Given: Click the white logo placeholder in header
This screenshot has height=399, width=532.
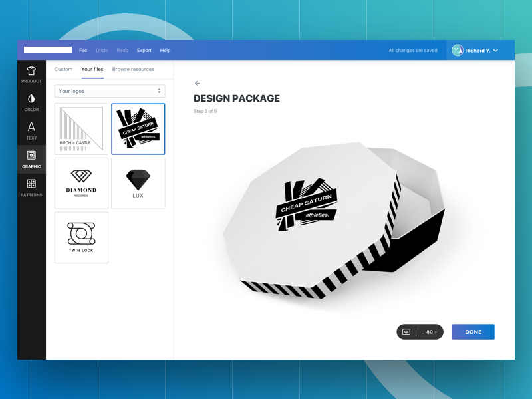Looking at the screenshot, I should pyautogui.click(x=48, y=50).
